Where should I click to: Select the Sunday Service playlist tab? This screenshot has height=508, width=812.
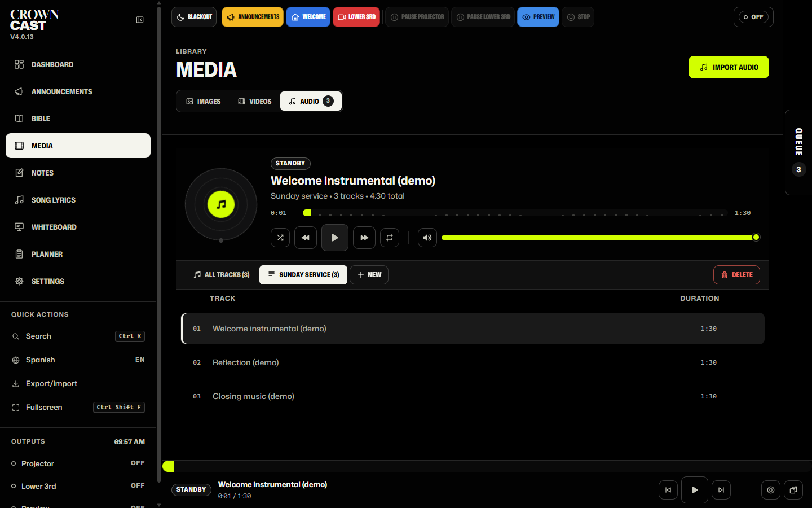click(303, 275)
